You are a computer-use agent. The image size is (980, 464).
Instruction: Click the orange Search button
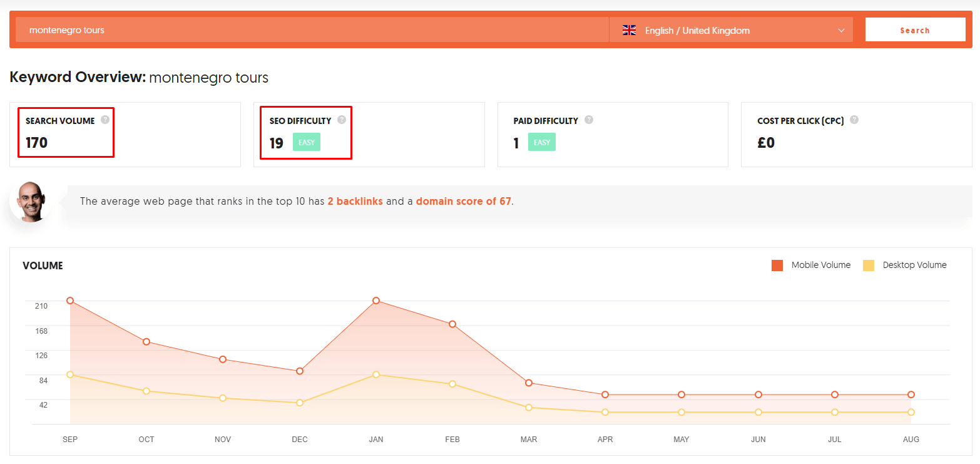pos(915,30)
